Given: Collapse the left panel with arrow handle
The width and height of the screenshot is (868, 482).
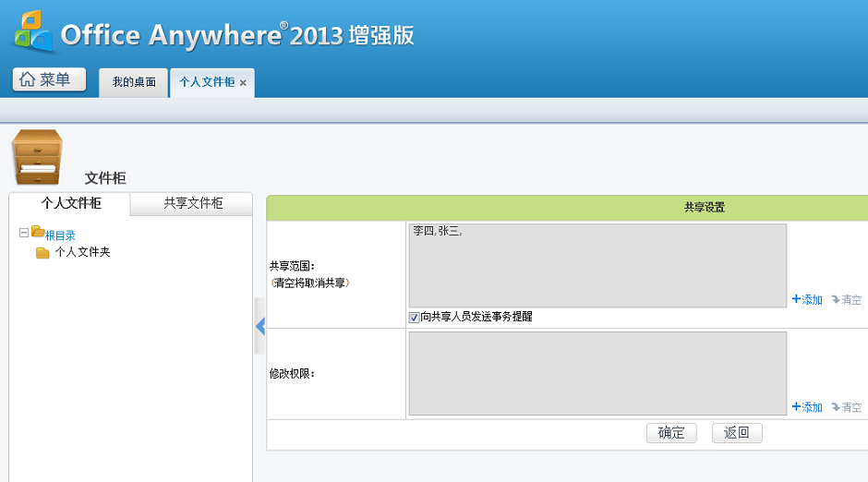Looking at the screenshot, I should [x=259, y=326].
